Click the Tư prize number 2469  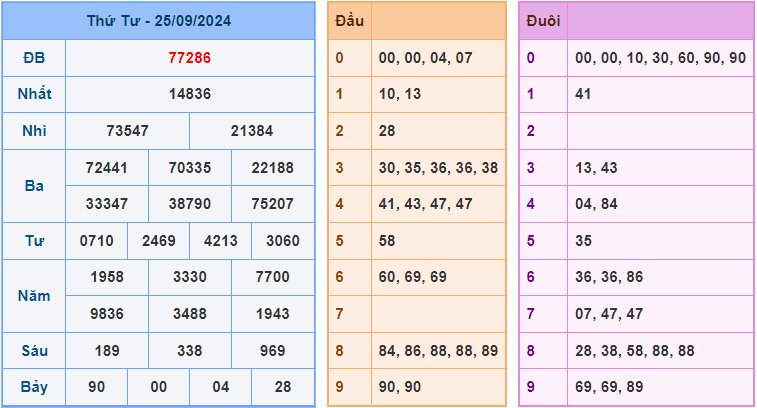tap(158, 241)
